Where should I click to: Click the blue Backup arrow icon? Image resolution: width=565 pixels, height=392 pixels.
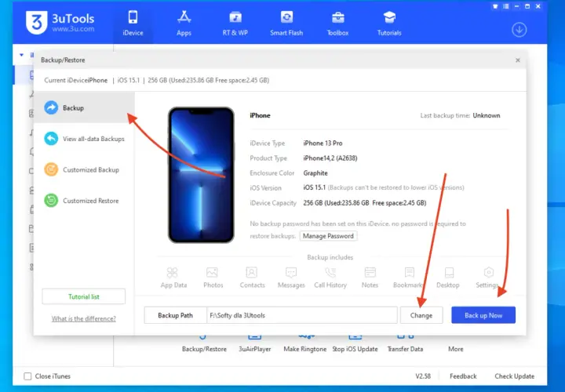[x=51, y=107]
